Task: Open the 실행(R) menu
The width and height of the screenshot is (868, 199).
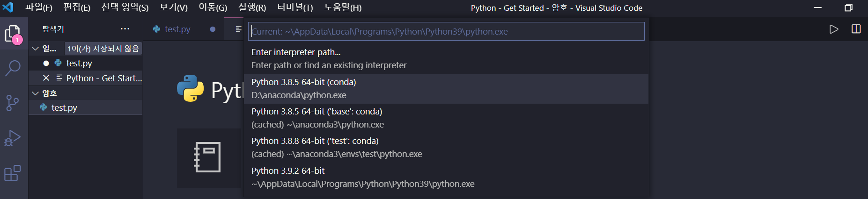Action: [x=252, y=7]
